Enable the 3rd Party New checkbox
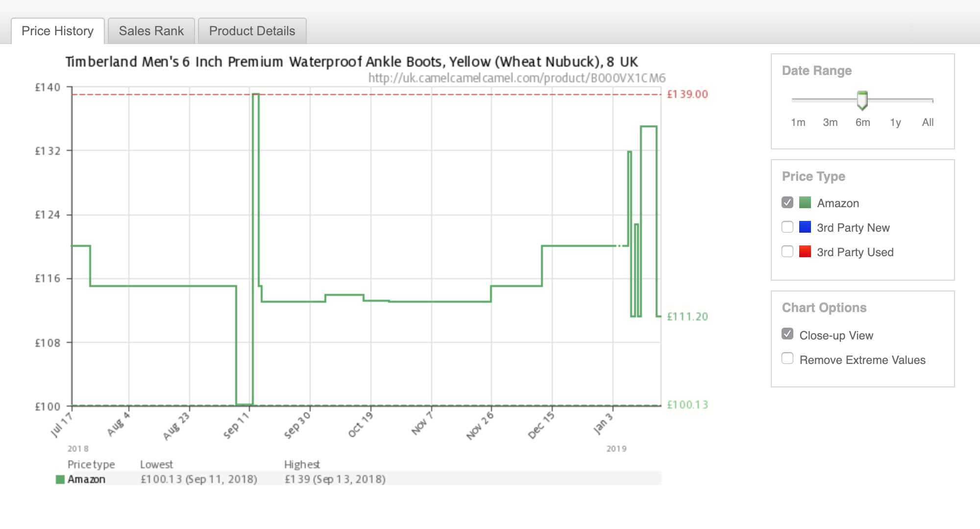 pyautogui.click(x=787, y=227)
